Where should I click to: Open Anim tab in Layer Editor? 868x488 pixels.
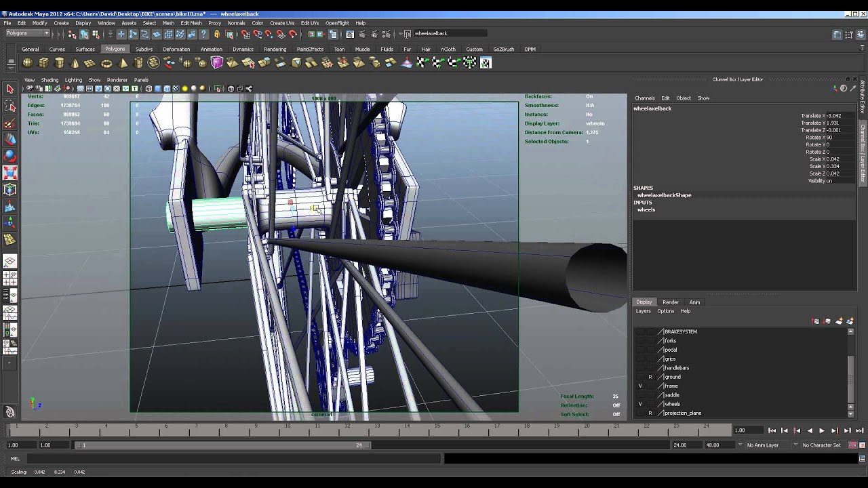click(x=694, y=302)
